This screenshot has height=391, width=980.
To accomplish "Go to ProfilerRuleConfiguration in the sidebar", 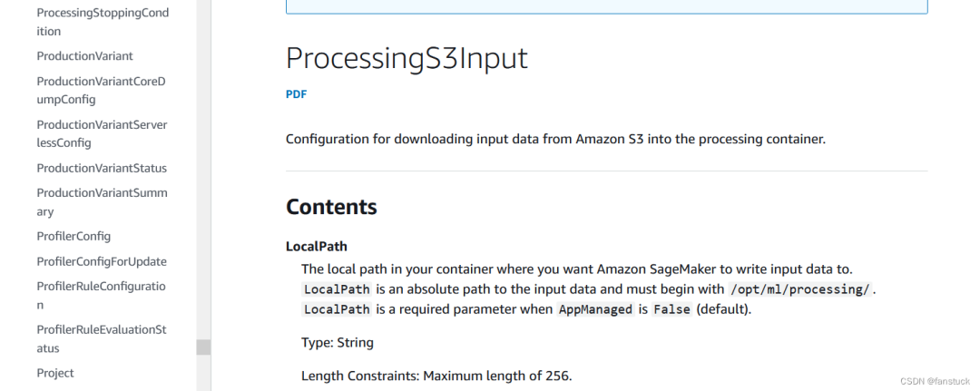I will (102, 296).
